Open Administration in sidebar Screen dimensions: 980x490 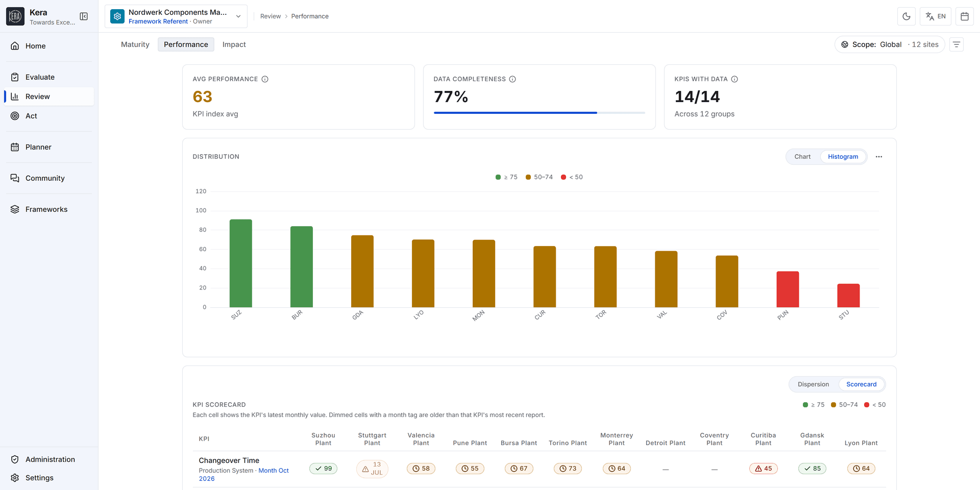pos(49,459)
